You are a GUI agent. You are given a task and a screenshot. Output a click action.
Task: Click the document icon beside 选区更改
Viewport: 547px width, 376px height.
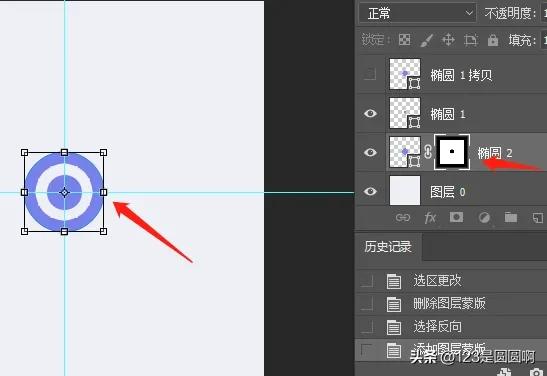click(x=394, y=281)
